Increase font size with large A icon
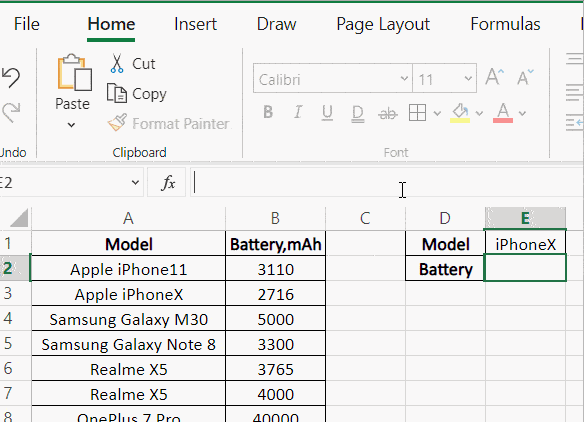The image size is (584, 422). coord(495,77)
